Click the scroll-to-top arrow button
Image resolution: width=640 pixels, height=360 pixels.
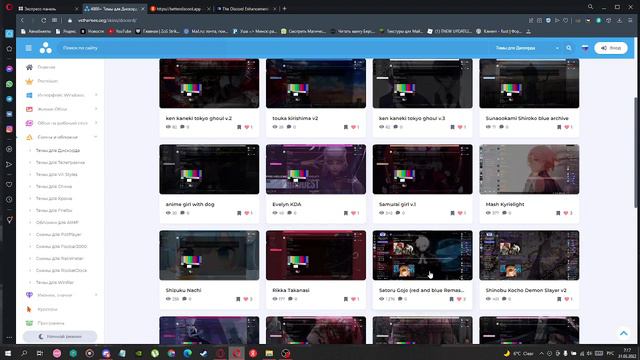click(x=624, y=333)
